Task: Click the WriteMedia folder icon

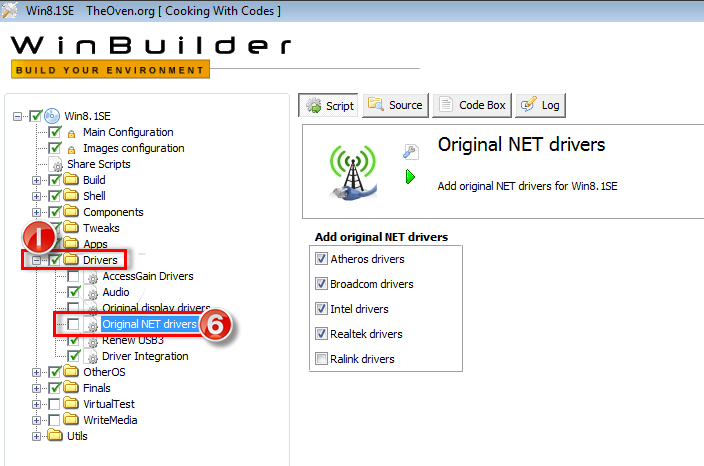Action: (70, 420)
